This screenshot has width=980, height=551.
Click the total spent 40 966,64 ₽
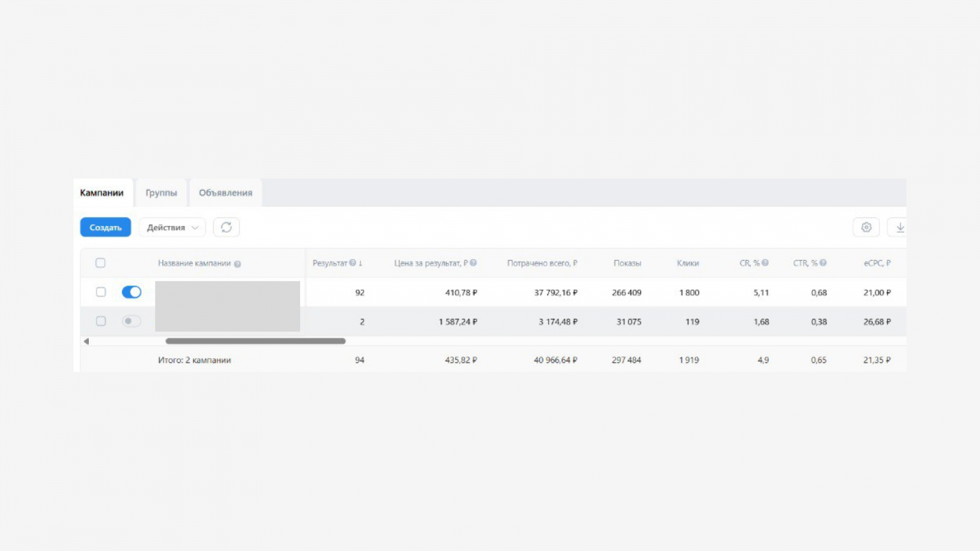tap(556, 360)
